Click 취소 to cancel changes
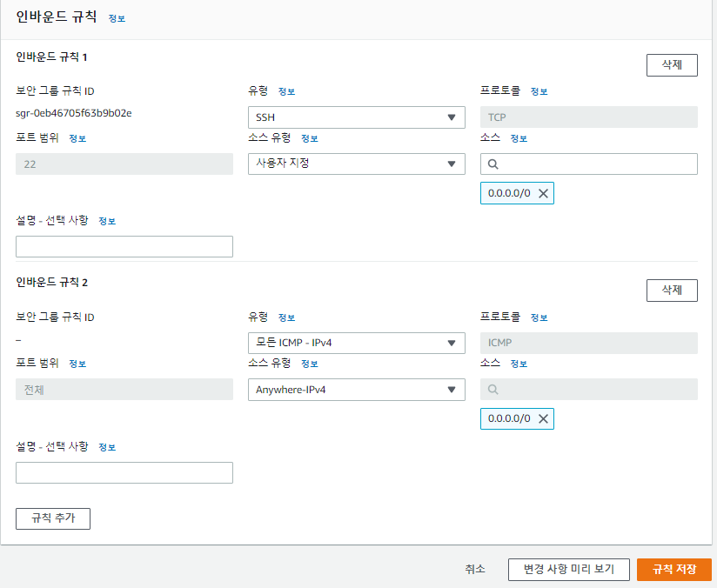The width and height of the screenshot is (717, 588). coord(475,569)
